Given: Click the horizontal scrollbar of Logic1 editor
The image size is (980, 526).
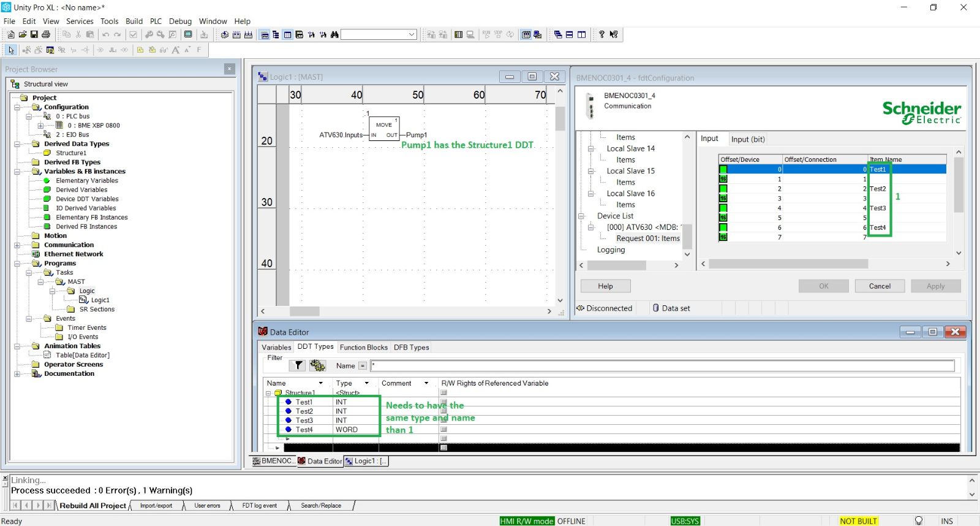Looking at the screenshot, I should pyautogui.click(x=407, y=311).
